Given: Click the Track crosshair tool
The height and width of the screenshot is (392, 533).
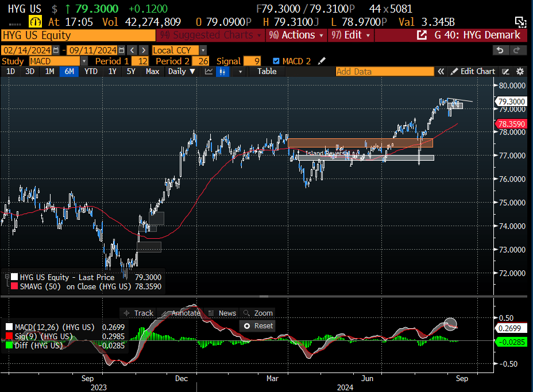Looking at the screenshot, I should [138, 313].
